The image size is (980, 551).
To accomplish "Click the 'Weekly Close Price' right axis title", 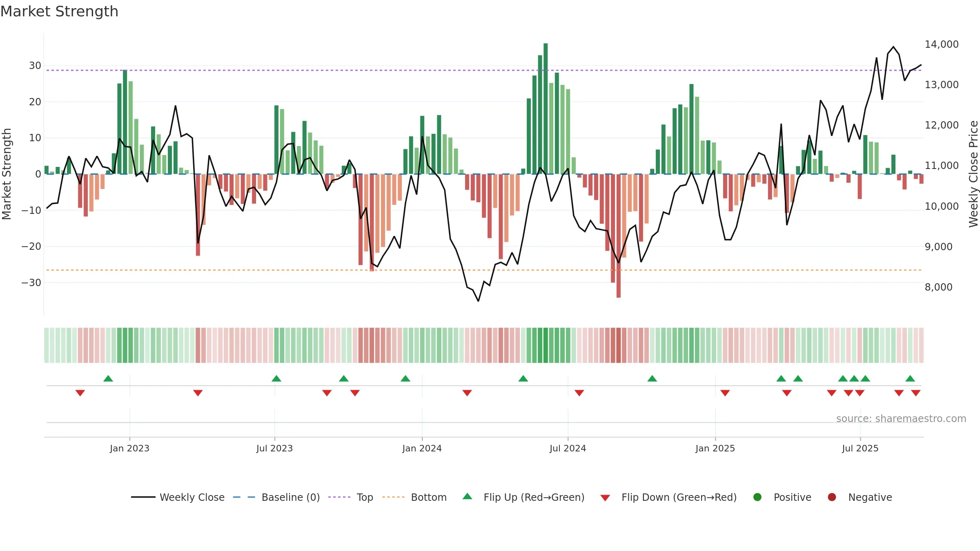I will [973, 174].
